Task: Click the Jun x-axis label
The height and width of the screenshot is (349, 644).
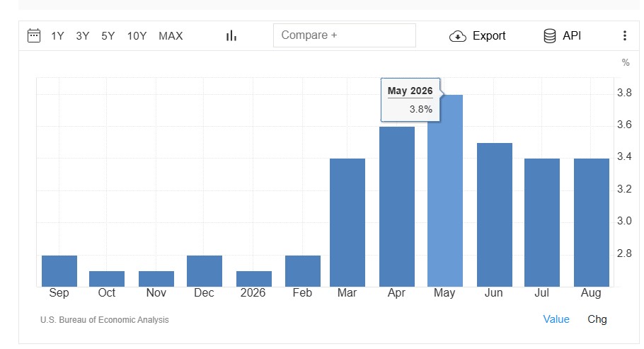Action: point(494,292)
